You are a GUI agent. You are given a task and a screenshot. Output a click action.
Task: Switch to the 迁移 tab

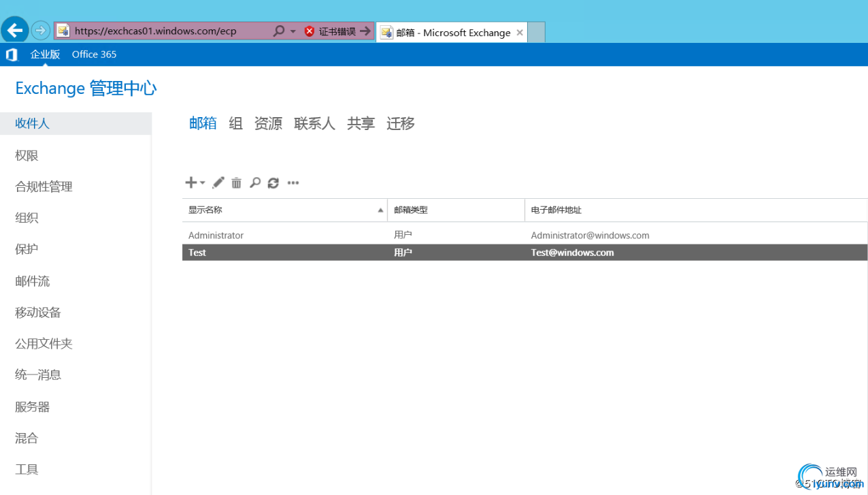(401, 123)
